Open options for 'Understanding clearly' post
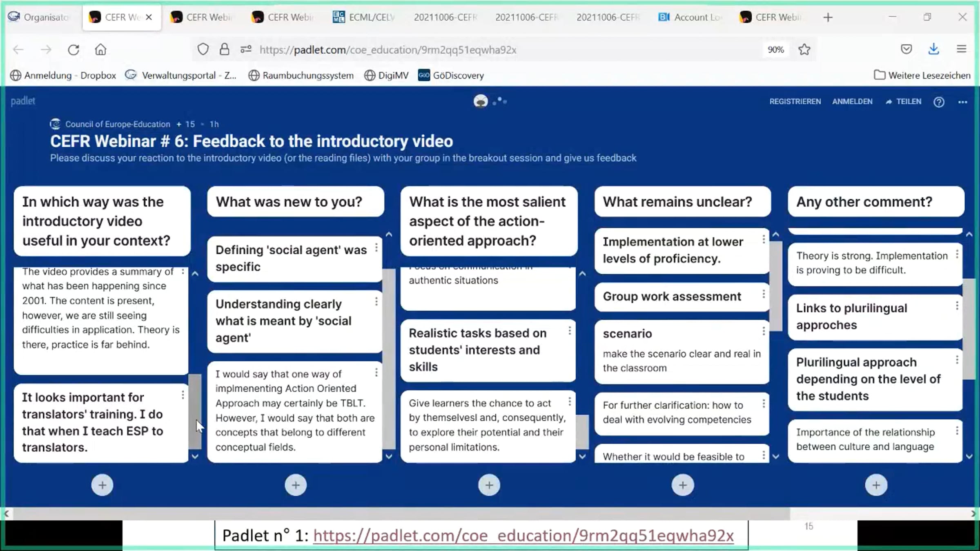 click(x=376, y=302)
